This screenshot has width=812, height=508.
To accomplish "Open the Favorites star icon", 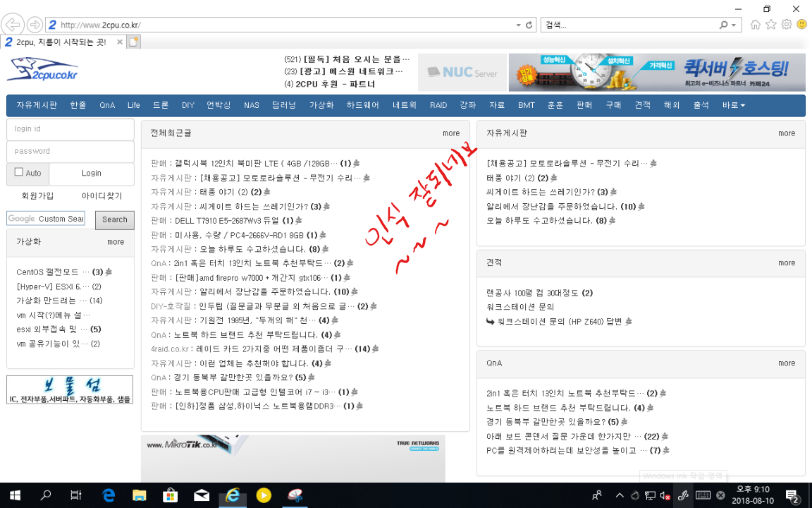I will click(x=771, y=25).
